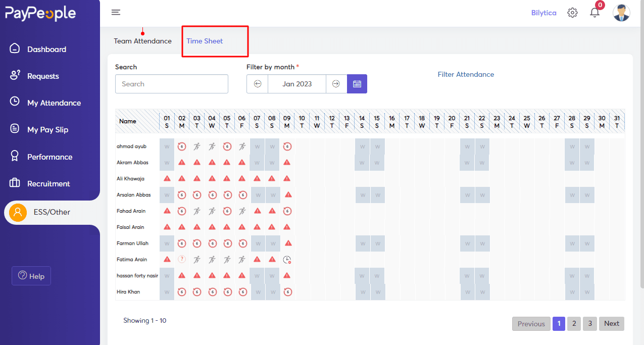Image resolution: width=644 pixels, height=345 pixels.
Task: Go to Dashboard in sidebar
Action: 46,49
